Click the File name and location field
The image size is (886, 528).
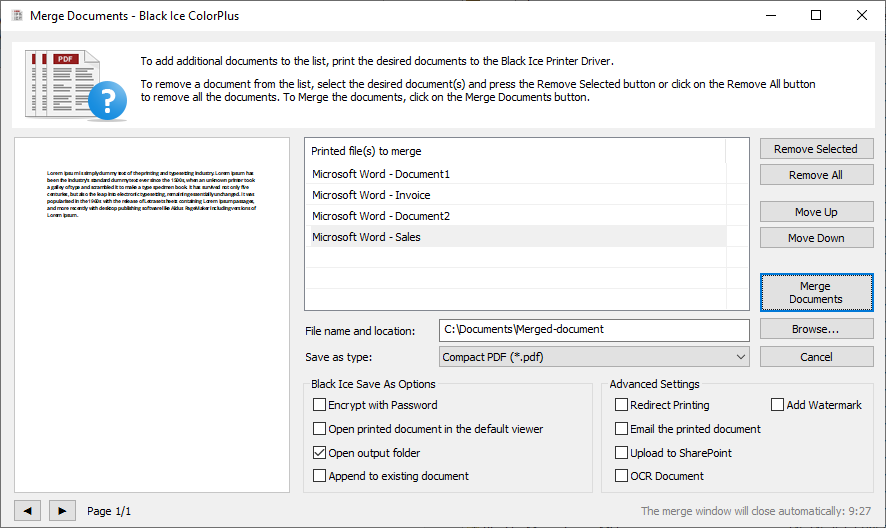[x=594, y=330]
